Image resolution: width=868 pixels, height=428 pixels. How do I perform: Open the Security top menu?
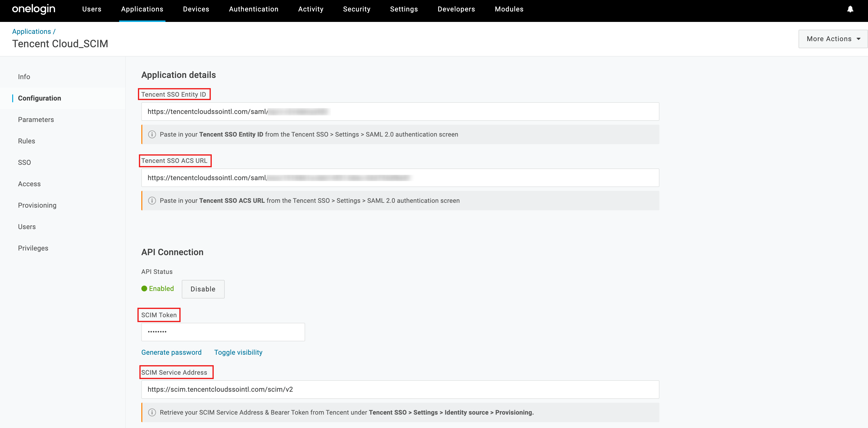pos(357,9)
